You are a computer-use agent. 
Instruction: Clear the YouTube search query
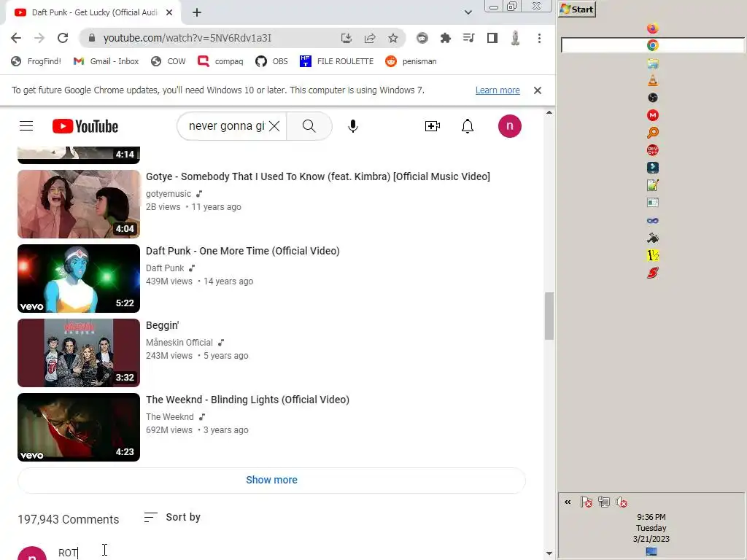pyautogui.click(x=274, y=126)
